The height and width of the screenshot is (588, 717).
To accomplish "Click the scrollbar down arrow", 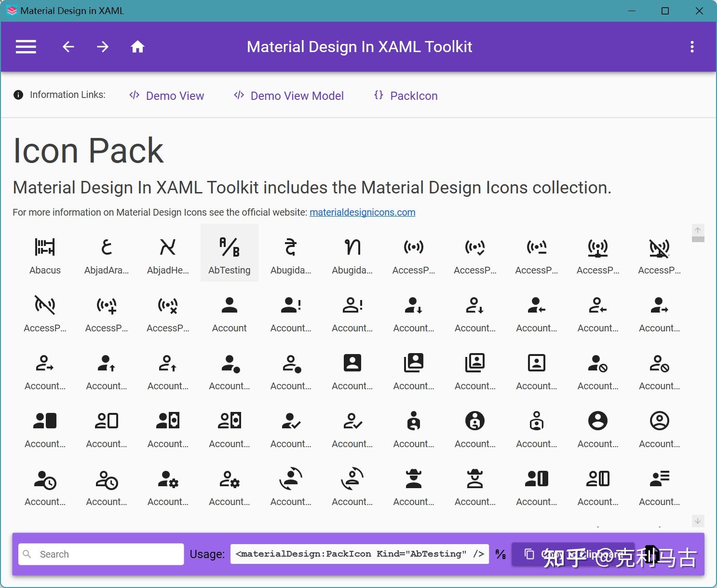I will 698,521.
